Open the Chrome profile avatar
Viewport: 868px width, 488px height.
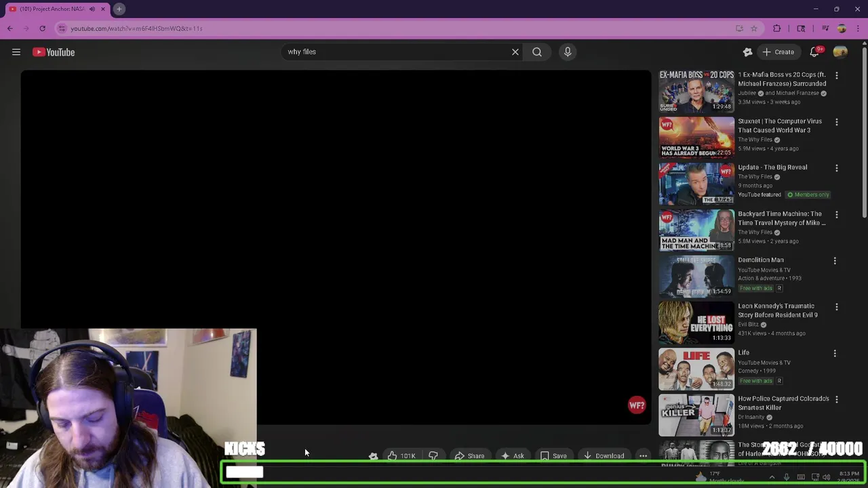pyautogui.click(x=842, y=28)
